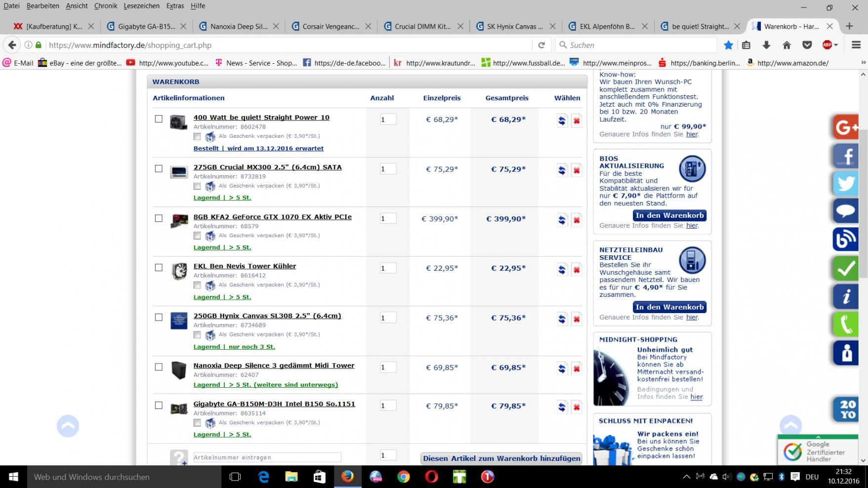Open the Windows Start menu
The width and height of the screenshot is (868, 488).
(x=13, y=477)
